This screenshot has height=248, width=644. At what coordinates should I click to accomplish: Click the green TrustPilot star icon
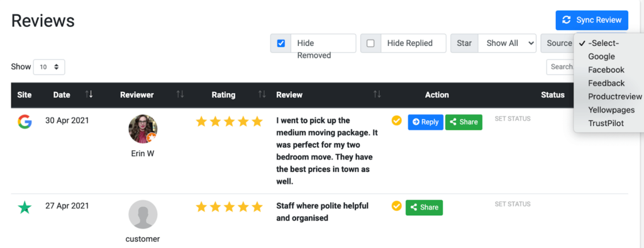[25, 208]
